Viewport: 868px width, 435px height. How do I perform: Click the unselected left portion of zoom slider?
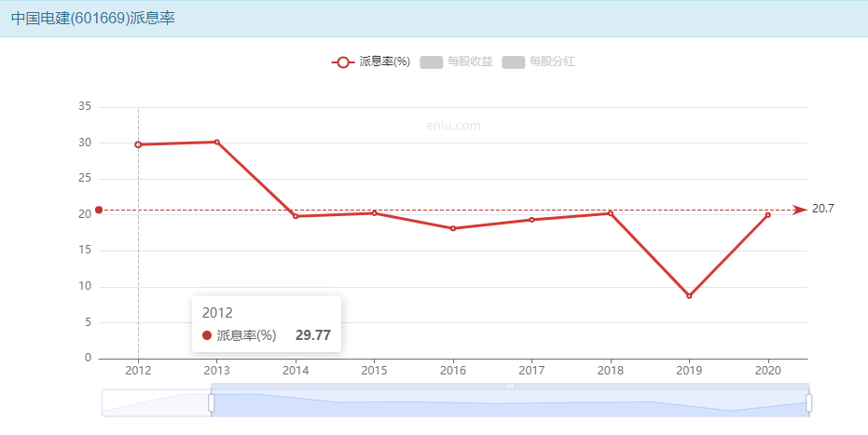tap(156, 403)
